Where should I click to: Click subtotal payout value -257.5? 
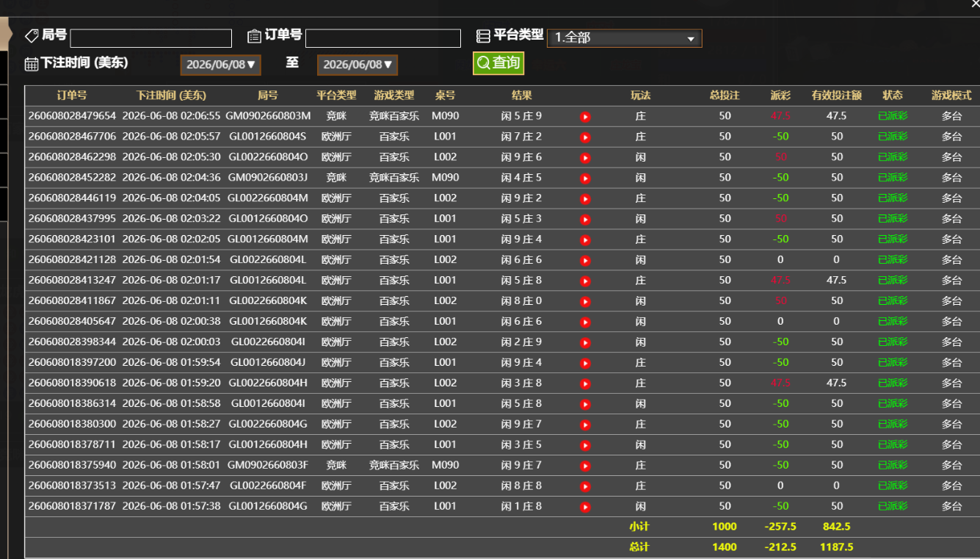pyautogui.click(x=780, y=527)
